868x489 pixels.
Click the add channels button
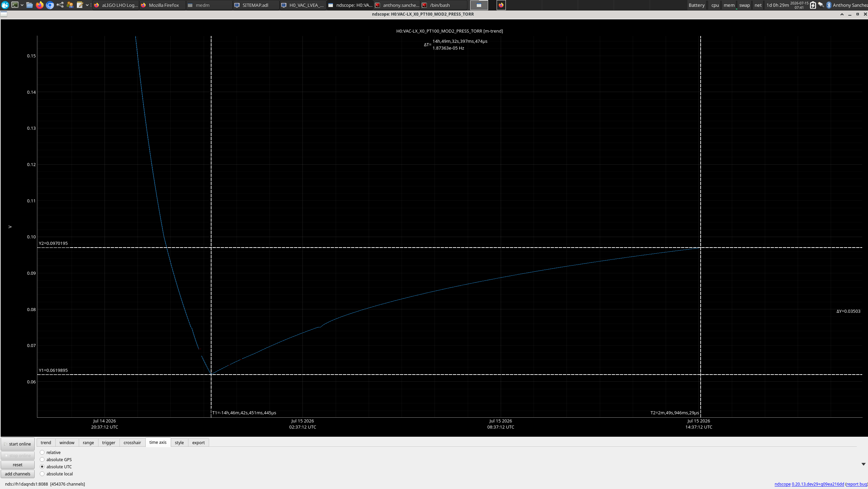tap(18, 474)
